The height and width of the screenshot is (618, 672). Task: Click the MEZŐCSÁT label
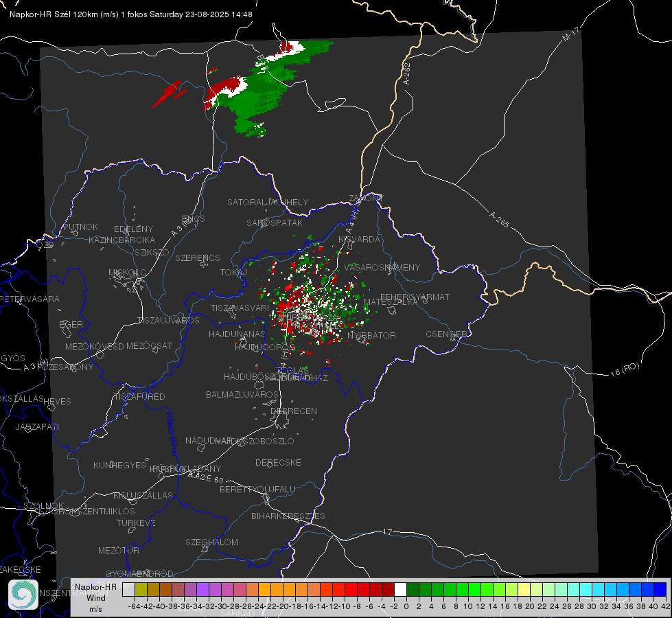pos(149,345)
